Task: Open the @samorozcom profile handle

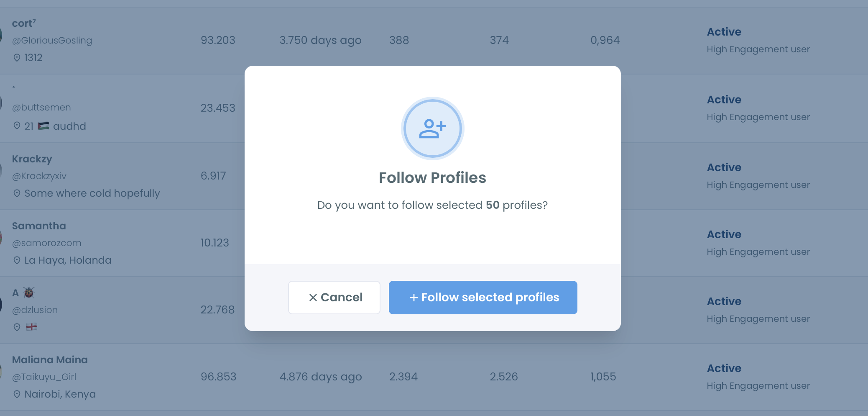Action: point(47,243)
